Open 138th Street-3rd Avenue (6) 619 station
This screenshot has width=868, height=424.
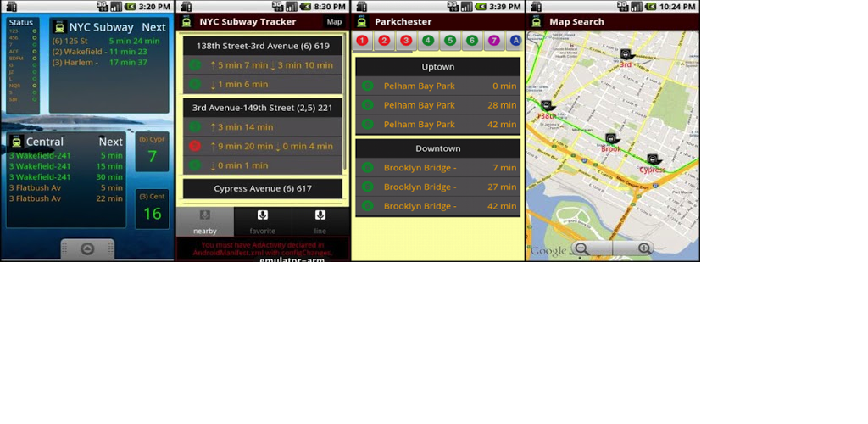pyautogui.click(x=263, y=46)
